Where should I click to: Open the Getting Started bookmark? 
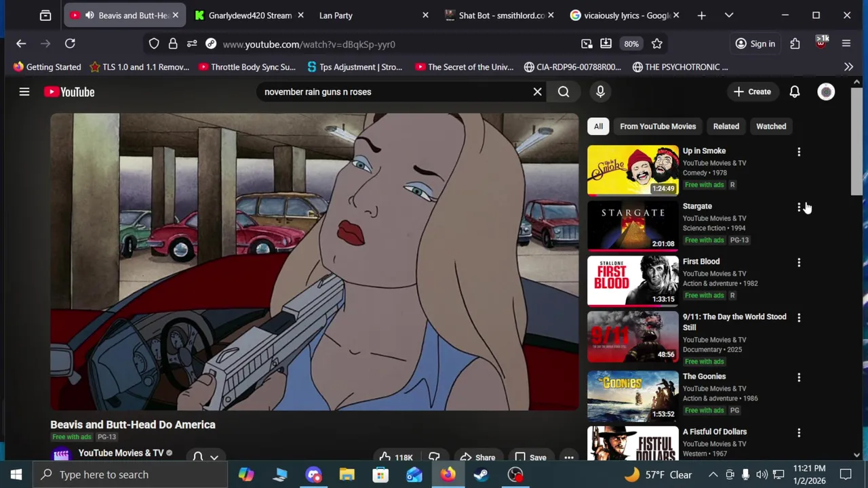click(47, 67)
